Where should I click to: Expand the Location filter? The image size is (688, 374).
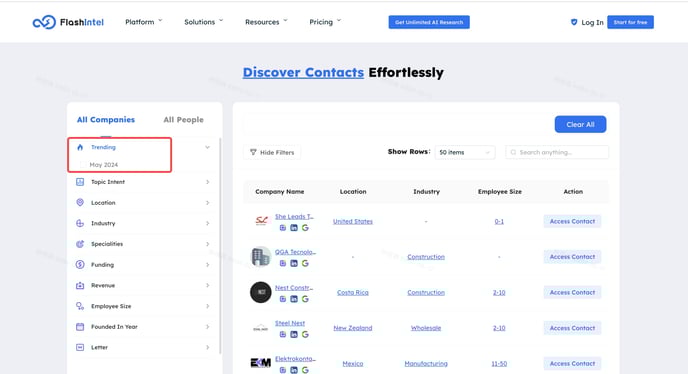pos(208,202)
